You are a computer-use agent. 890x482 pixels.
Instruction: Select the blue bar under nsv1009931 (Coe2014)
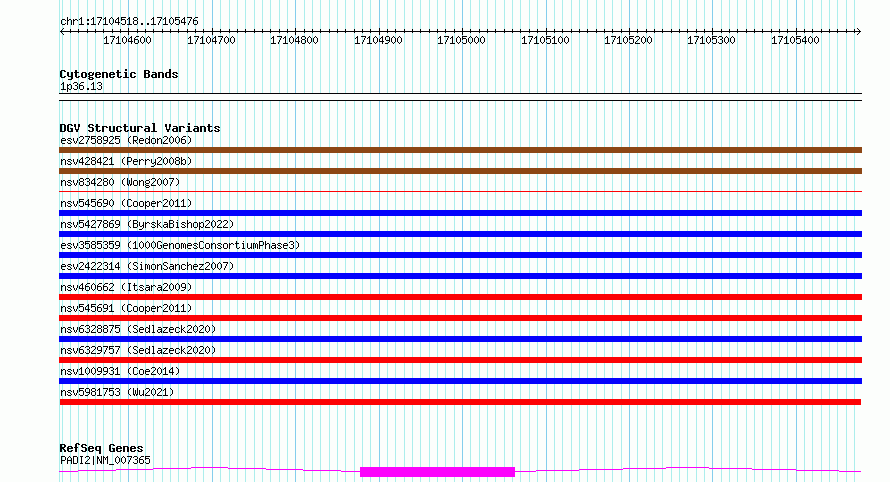tap(460, 381)
